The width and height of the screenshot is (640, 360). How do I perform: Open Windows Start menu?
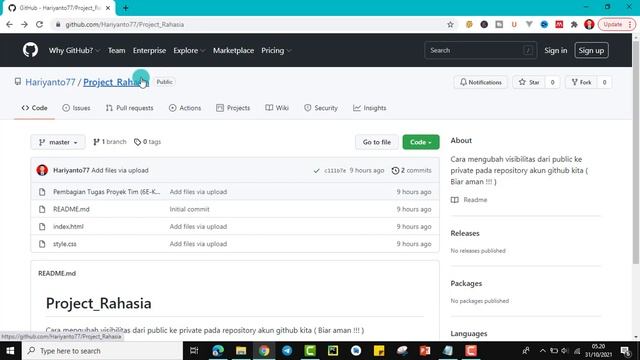pyautogui.click(x=10, y=351)
